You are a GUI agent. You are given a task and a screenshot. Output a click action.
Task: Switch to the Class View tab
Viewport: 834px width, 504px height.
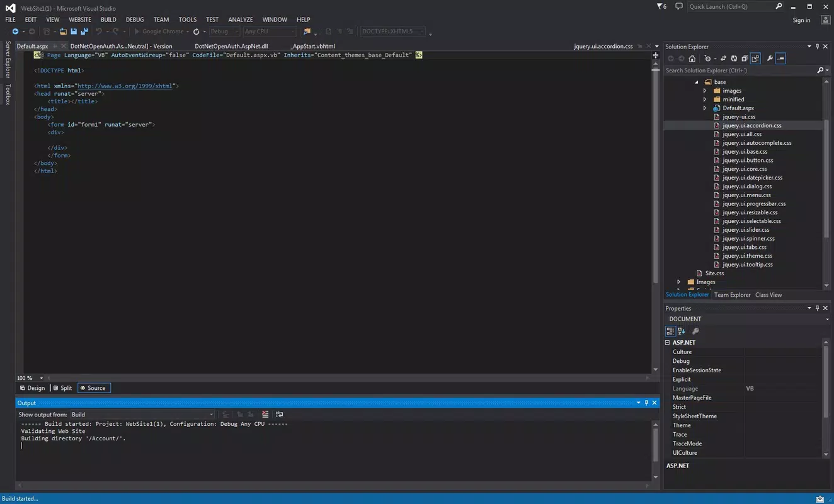click(768, 295)
